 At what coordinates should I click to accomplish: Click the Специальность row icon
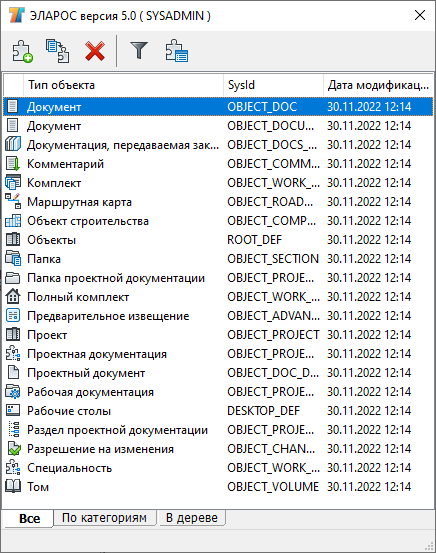pyautogui.click(x=13, y=468)
